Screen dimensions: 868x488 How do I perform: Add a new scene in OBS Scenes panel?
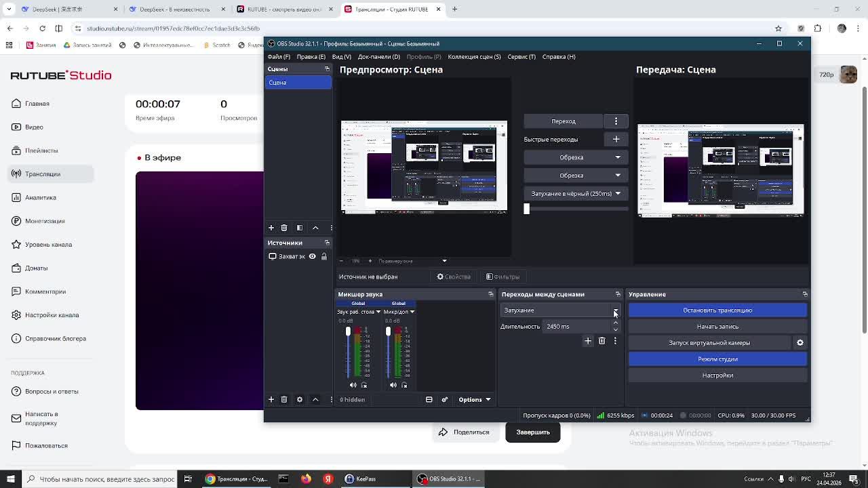click(x=271, y=228)
